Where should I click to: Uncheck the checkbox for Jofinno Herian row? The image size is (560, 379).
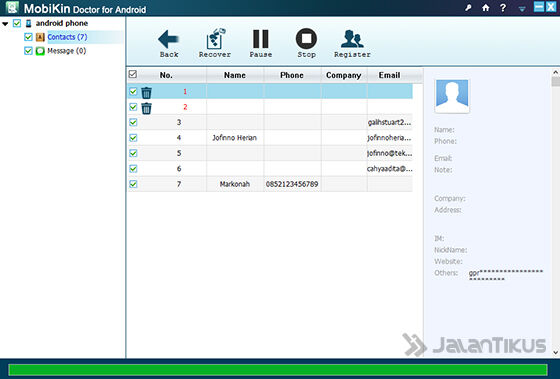click(x=133, y=138)
